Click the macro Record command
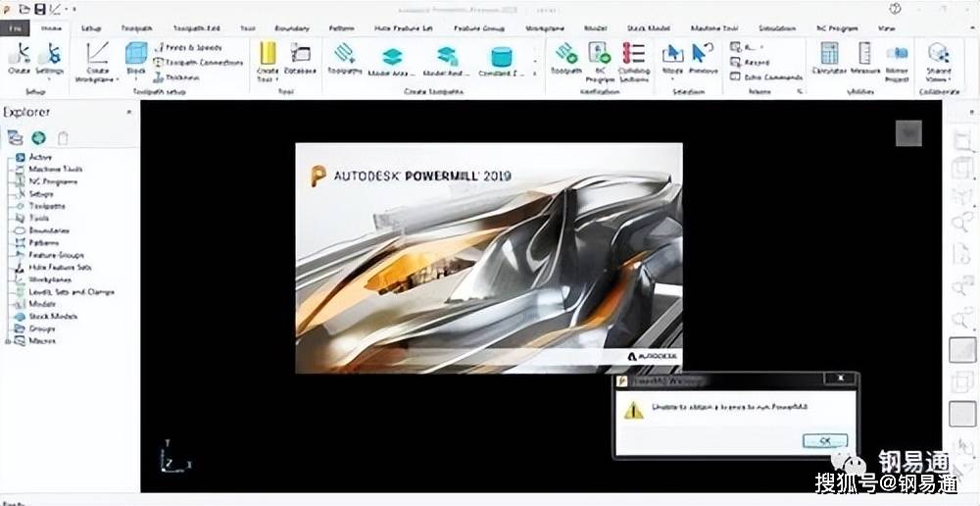Screen dimensions: 980x506 tap(750, 63)
